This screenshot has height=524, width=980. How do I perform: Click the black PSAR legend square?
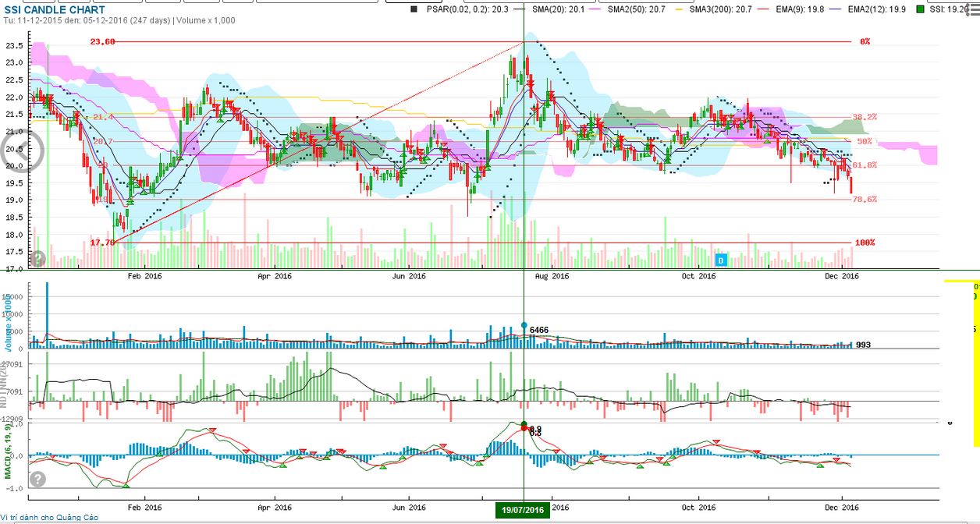tap(413, 9)
